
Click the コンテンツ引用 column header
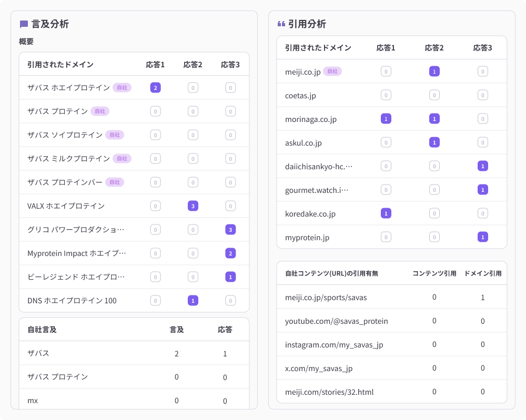tap(434, 273)
